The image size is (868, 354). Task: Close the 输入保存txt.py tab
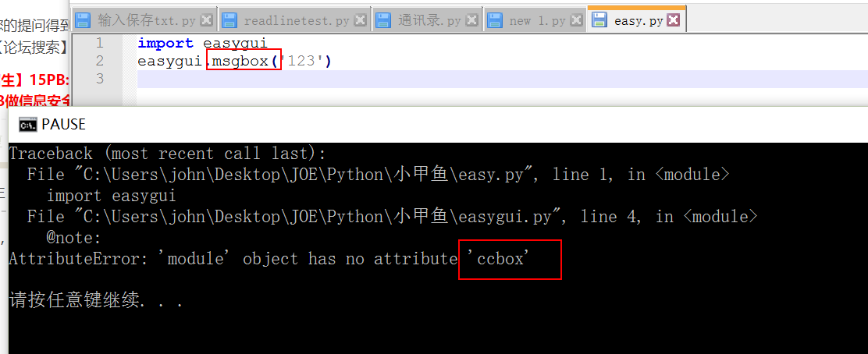pyautogui.click(x=206, y=20)
